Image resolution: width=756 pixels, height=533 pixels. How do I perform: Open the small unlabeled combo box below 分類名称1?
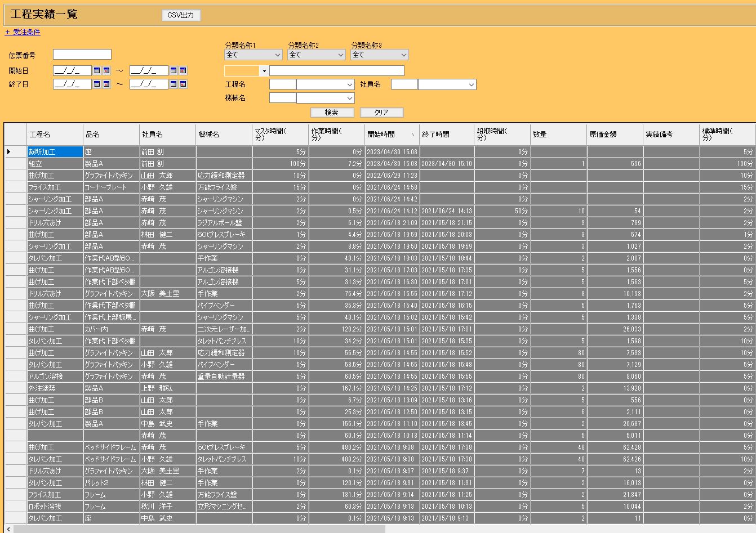tap(246, 70)
